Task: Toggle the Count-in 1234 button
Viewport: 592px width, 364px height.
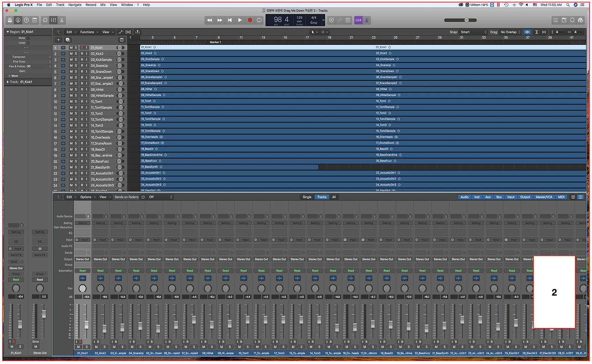Action: click(358, 20)
